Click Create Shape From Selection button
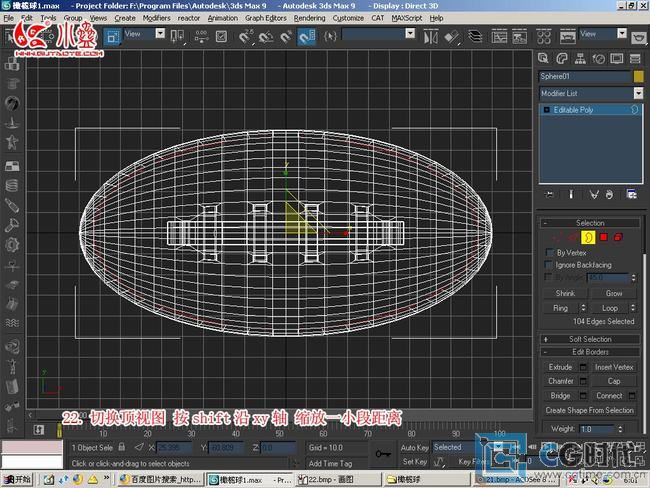650x488 pixels. (589, 410)
